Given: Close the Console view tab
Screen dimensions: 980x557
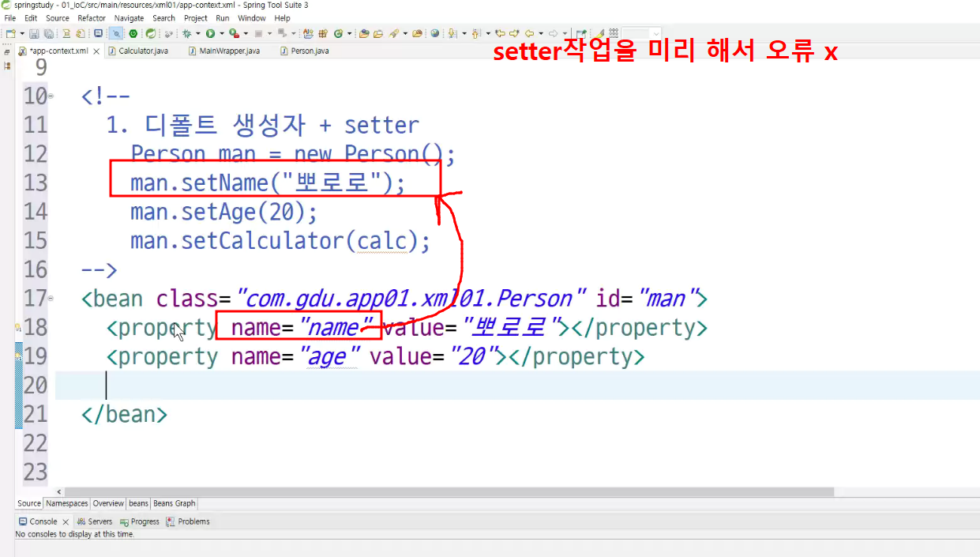Looking at the screenshot, I should point(66,522).
